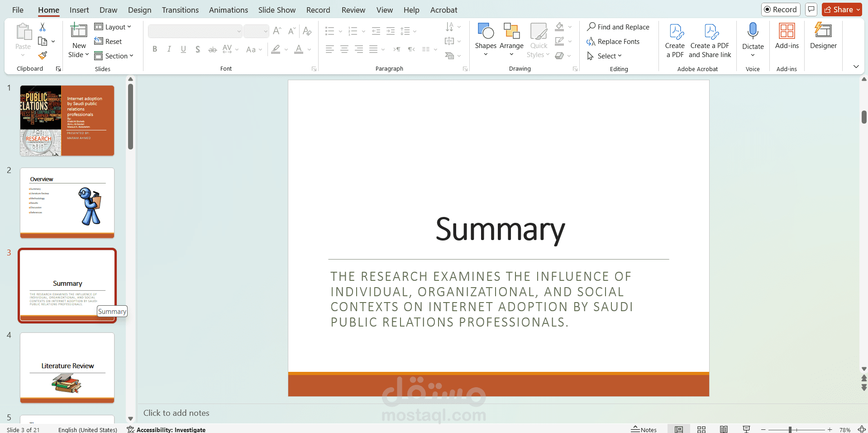The image size is (868, 433).
Task: Toggle Italic formatting
Action: click(169, 49)
